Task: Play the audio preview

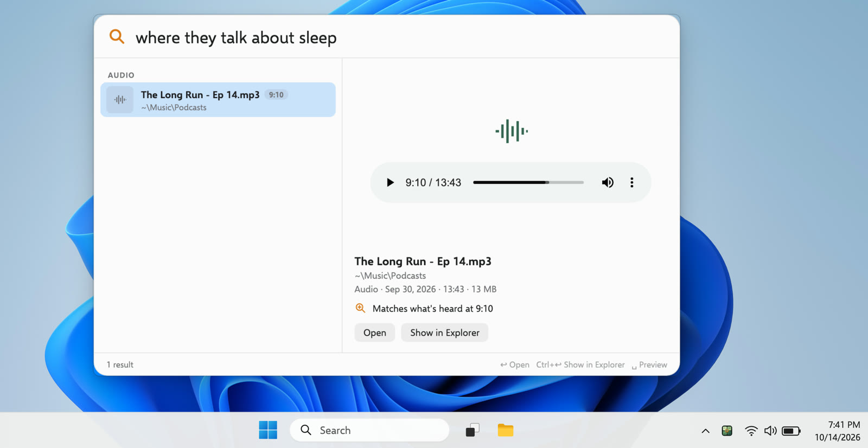Action: (390, 183)
